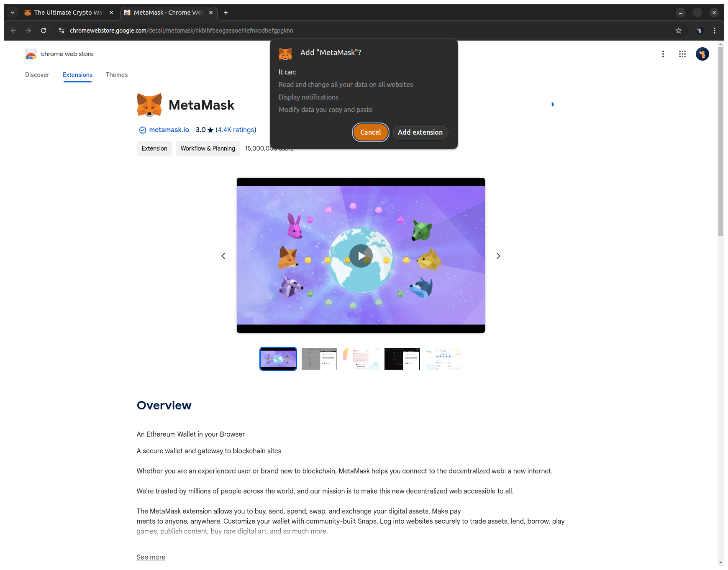
Task: Cancel the MetaMask install dialog
Action: (370, 132)
